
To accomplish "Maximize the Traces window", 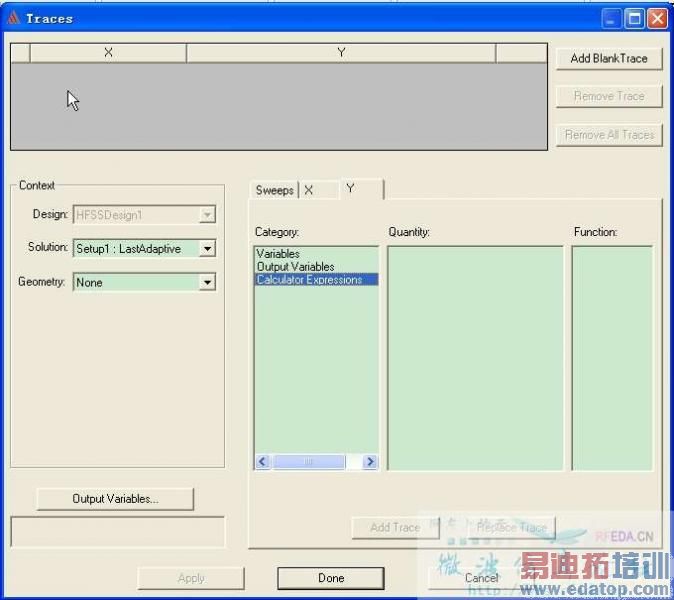I will coord(634,18).
